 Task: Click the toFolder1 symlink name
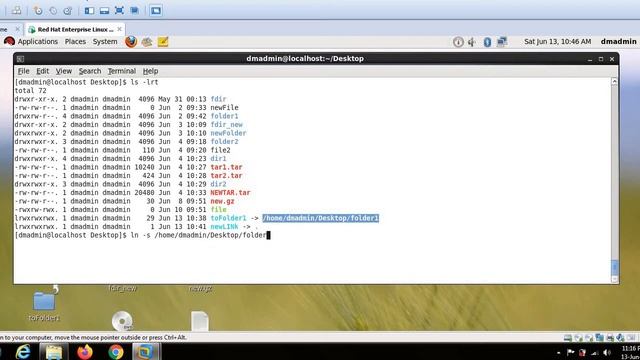coord(228,218)
